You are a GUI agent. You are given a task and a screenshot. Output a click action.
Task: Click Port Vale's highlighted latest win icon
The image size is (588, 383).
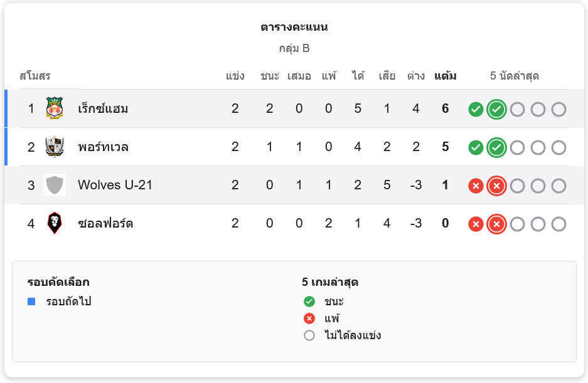pos(496,148)
